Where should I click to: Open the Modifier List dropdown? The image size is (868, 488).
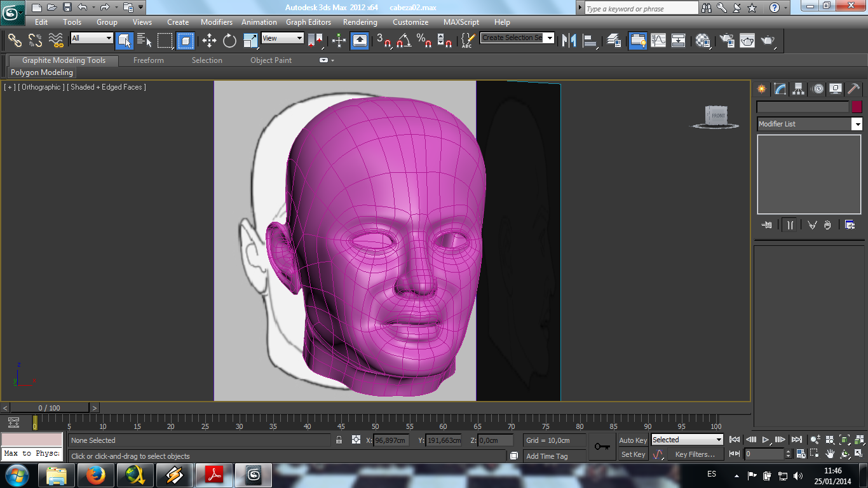click(857, 124)
